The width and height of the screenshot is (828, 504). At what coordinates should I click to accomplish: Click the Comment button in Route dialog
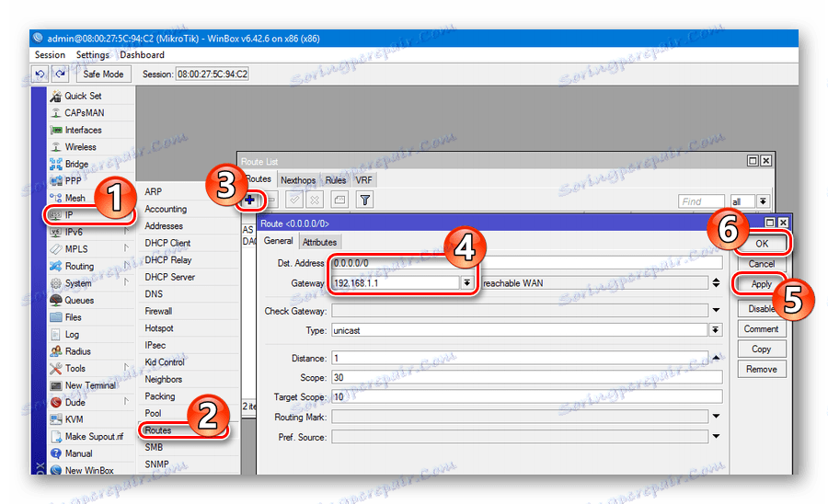click(x=762, y=328)
